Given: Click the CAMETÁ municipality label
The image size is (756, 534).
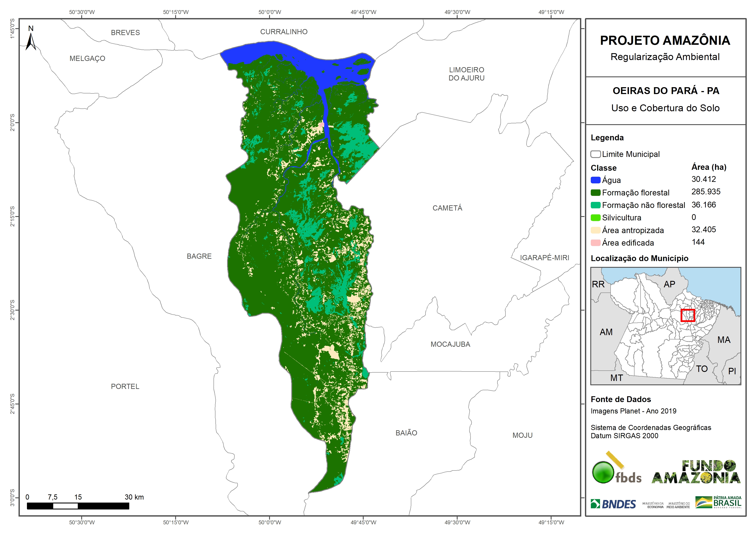Looking at the screenshot, I should point(447,208).
